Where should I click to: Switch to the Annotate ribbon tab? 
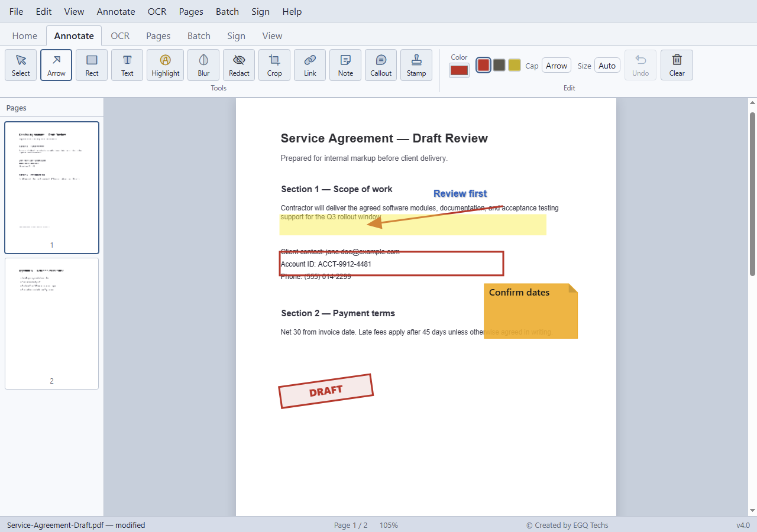click(74, 35)
